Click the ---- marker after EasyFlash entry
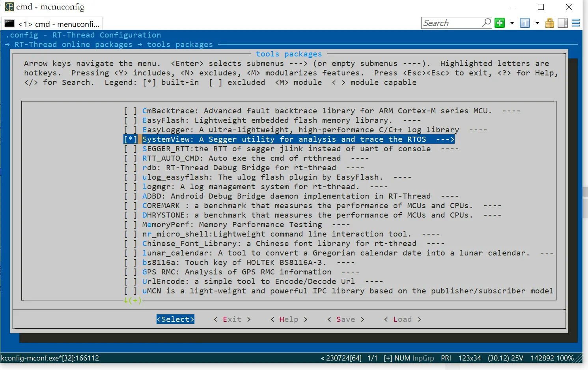This screenshot has height=370, width=588. click(x=412, y=120)
